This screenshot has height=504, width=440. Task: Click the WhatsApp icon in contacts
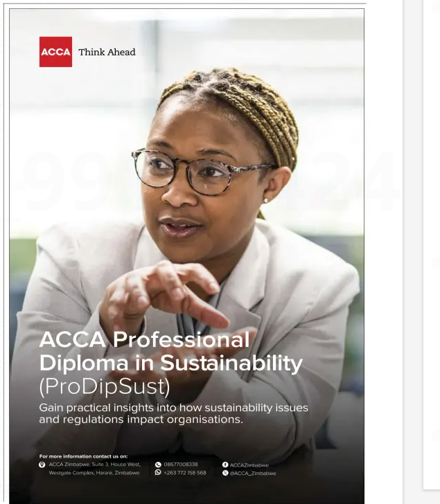(158, 473)
